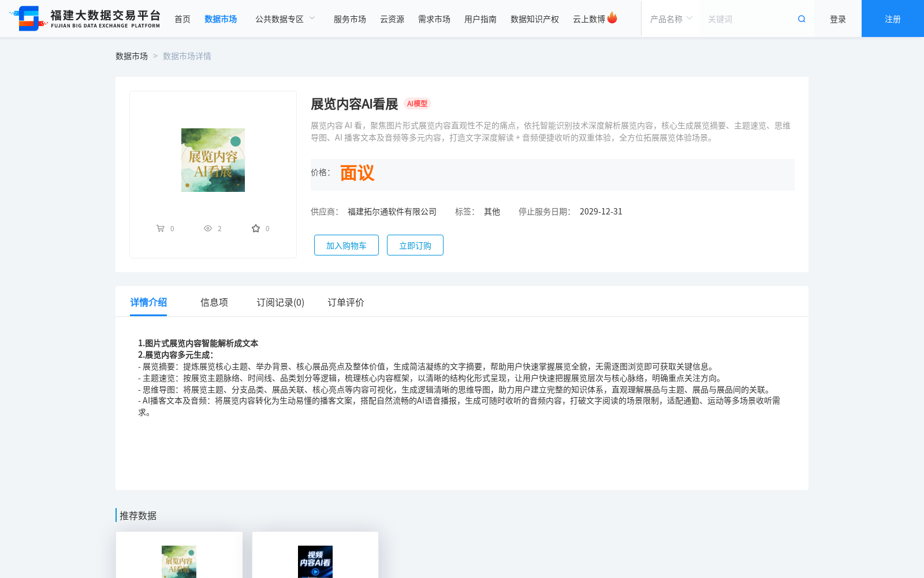The height and width of the screenshot is (578, 924).
Task: Click the product title 展览内容AI看展
Action: [x=355, y=104]
